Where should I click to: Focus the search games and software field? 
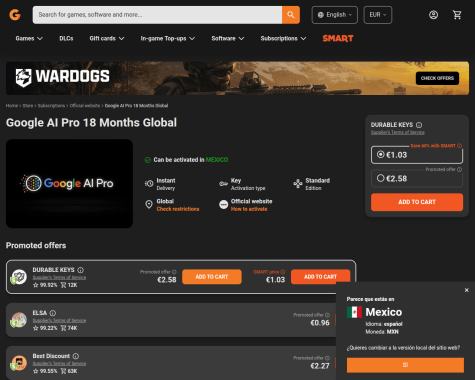157,15
